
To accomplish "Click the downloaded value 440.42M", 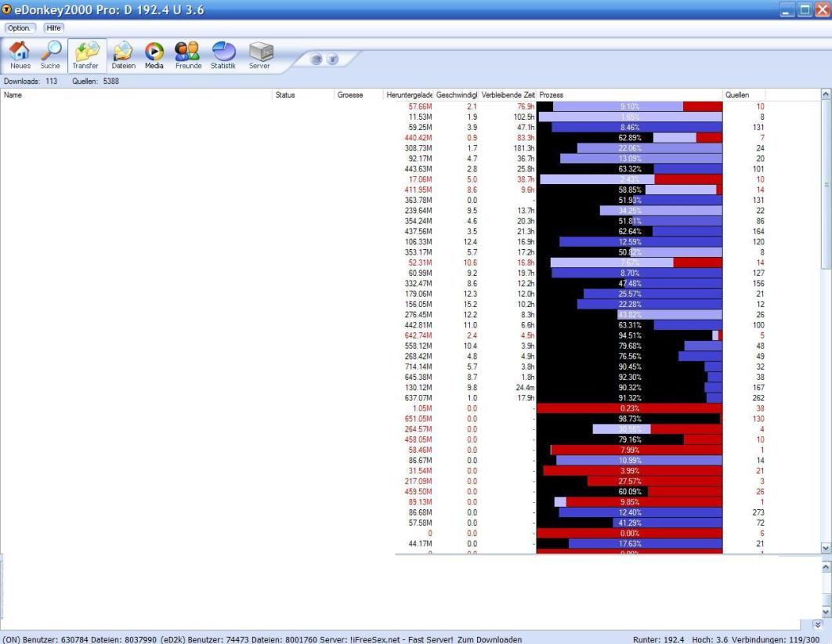I will pos(418,138).
